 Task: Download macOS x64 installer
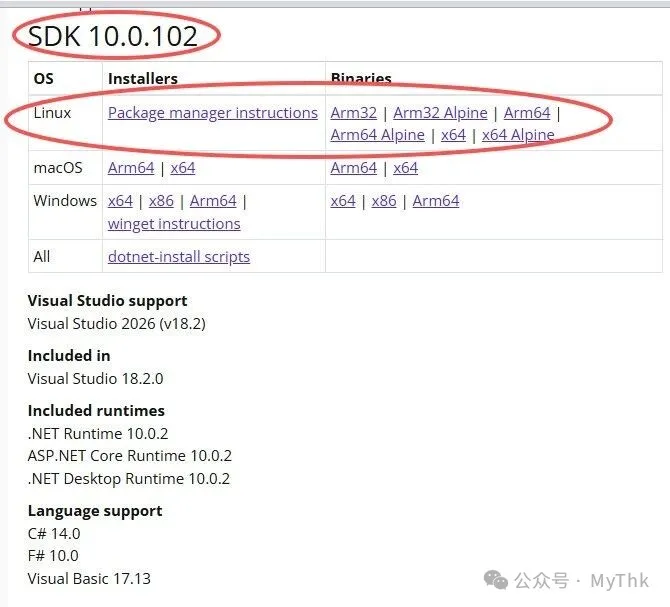[x=183, y=168]
